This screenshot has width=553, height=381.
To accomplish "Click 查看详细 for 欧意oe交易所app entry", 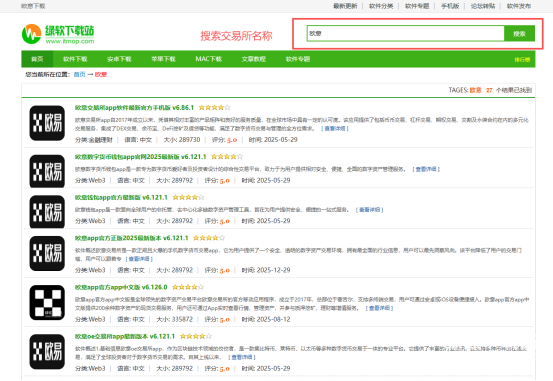I will pos(242,357).
